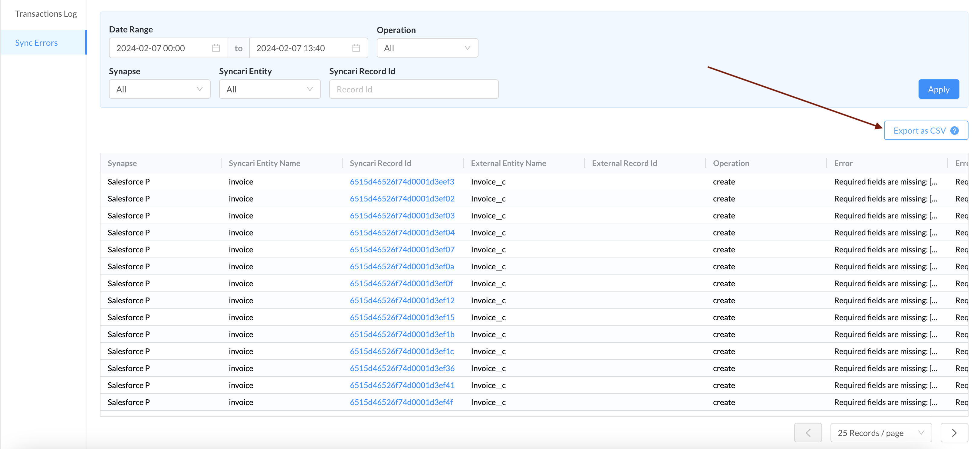Click the help icon beside Export as CSV
The width and height of the screenshot is (980, 449).
pos(954,131)
